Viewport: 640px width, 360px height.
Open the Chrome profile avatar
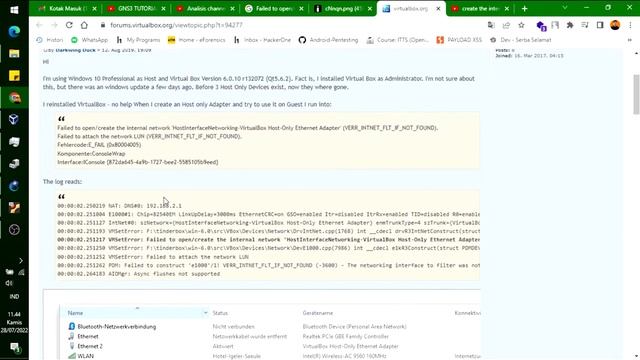pyautogui.click(x=615, y=25)
